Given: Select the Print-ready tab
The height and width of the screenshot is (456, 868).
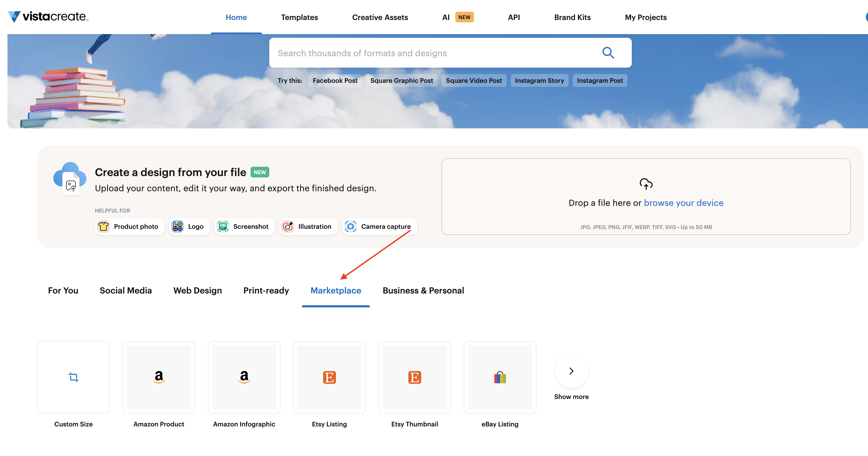Looking at the screenshot, I should [266, 290].
